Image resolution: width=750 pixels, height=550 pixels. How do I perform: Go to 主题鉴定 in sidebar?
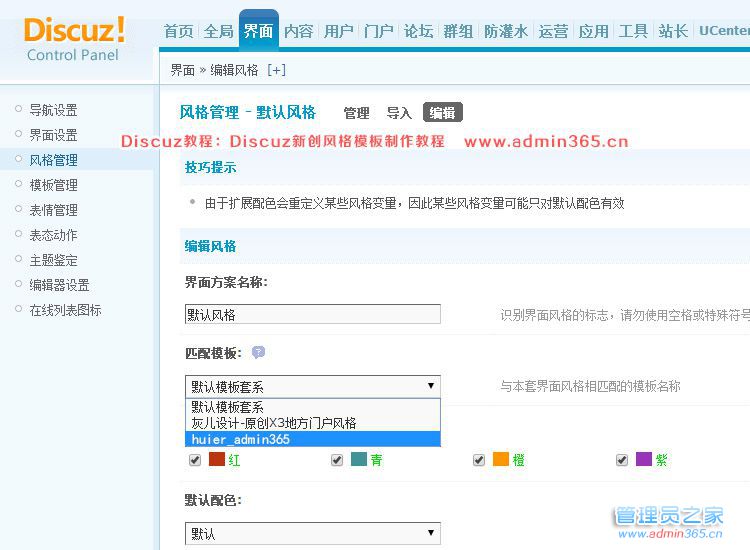(x=54, y=260)
